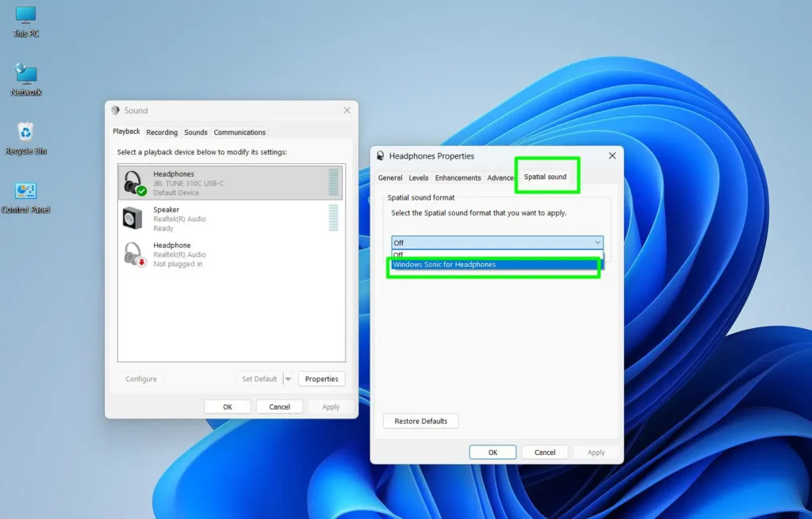Expand the Set Default dropdown arrow
Viewport: 812px width, 519px height.
(289, 379)
